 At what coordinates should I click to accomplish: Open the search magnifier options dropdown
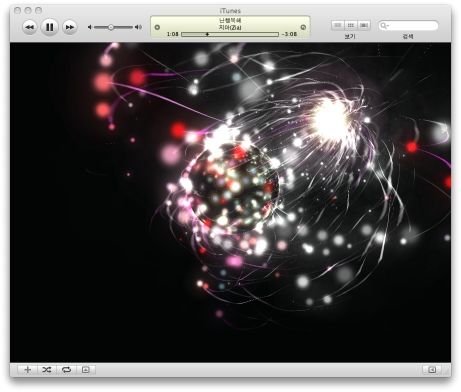384,25
